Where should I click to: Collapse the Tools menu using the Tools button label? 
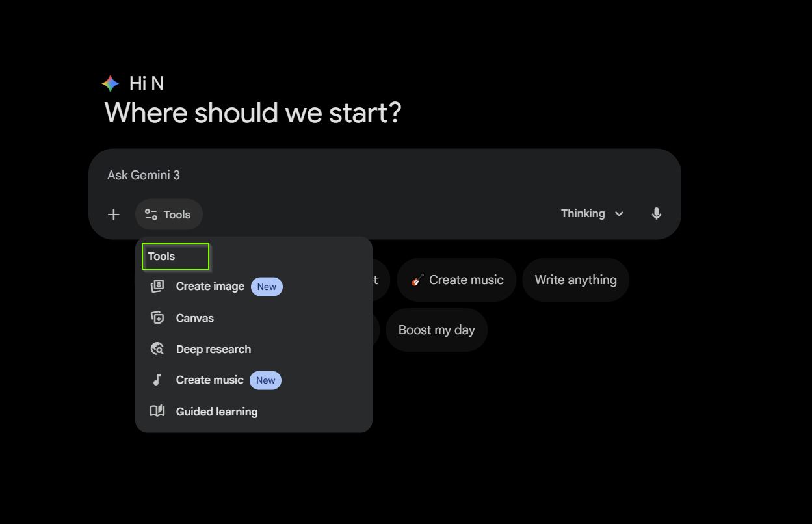click(177, 215)
